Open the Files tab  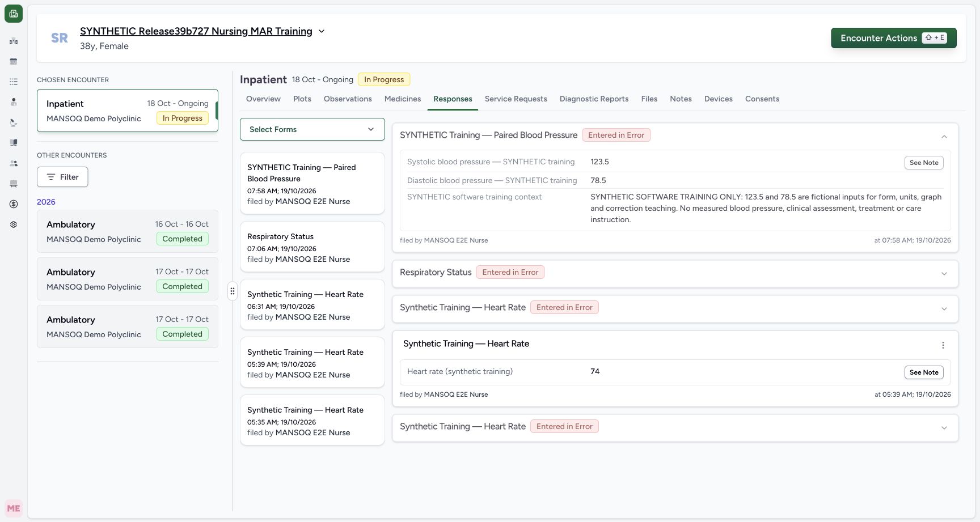(649, 99)
